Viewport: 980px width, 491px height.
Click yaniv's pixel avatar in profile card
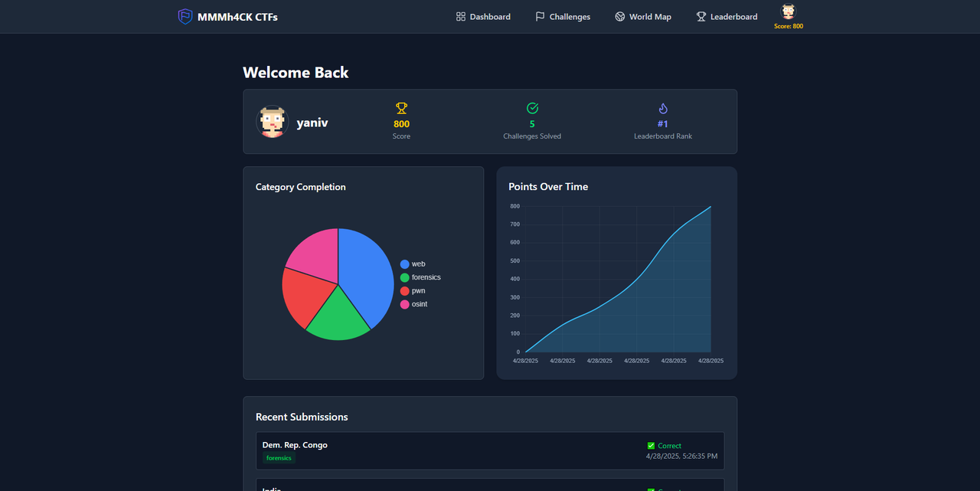pyautogui.click(x=272, y=122)
